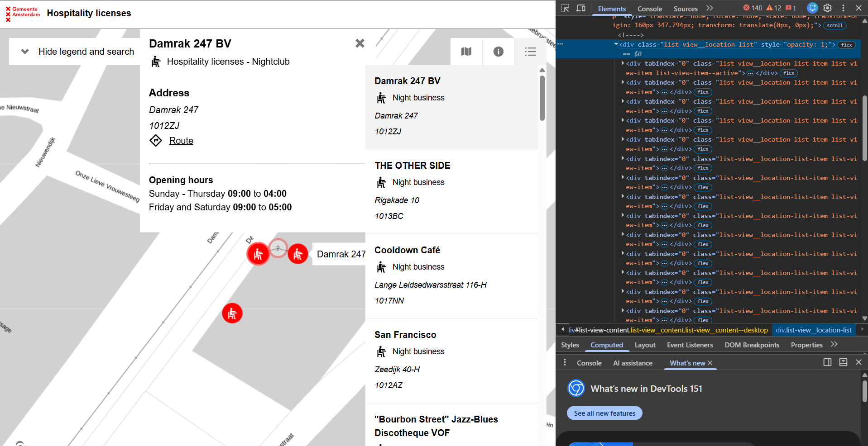868x446 pixels.
Task: Open the map view icon
Action: (466, 52)
